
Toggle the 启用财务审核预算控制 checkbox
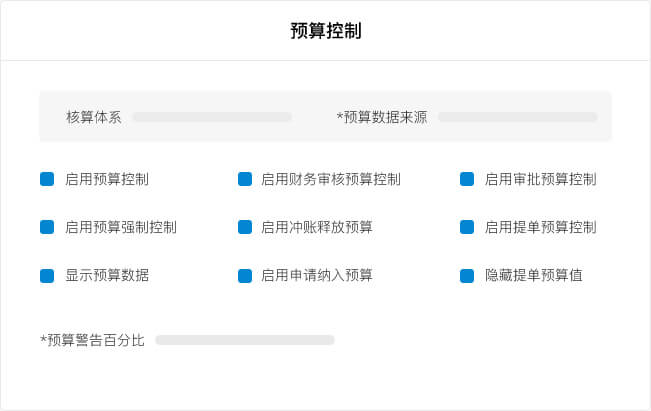(x=245, y=179)
